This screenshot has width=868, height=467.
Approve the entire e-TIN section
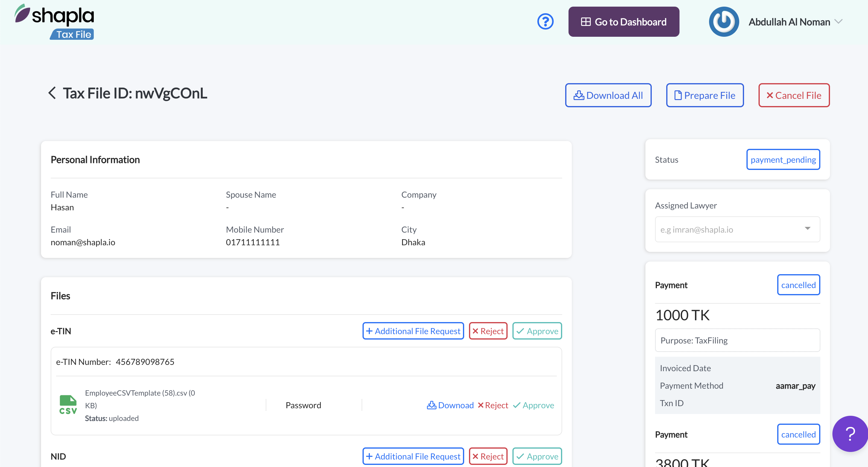point(537,331)
